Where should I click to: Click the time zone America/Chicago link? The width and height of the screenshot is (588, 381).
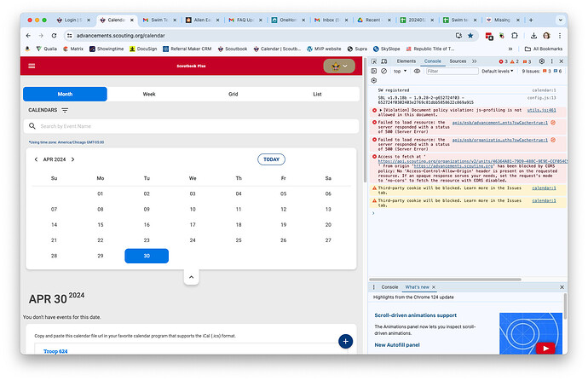(x=66, y=142)
